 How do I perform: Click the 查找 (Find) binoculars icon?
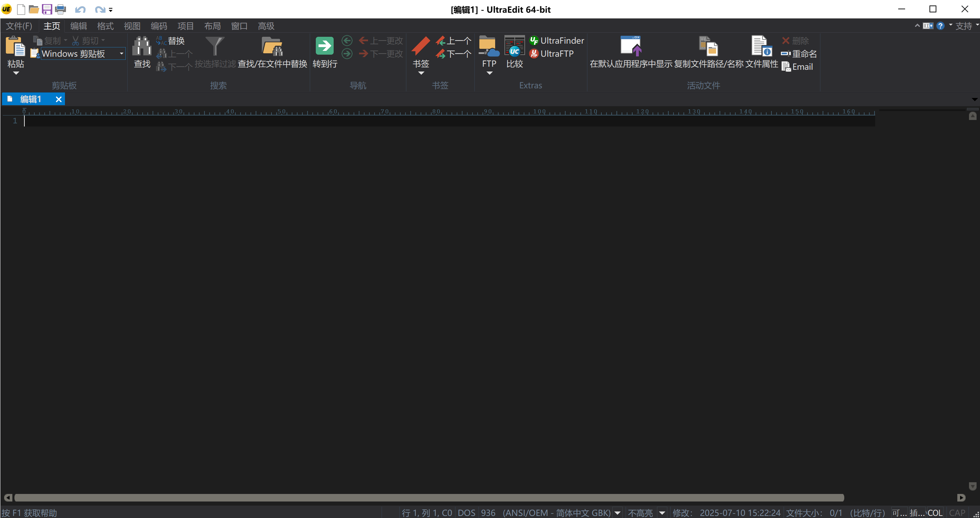(142, 46)
